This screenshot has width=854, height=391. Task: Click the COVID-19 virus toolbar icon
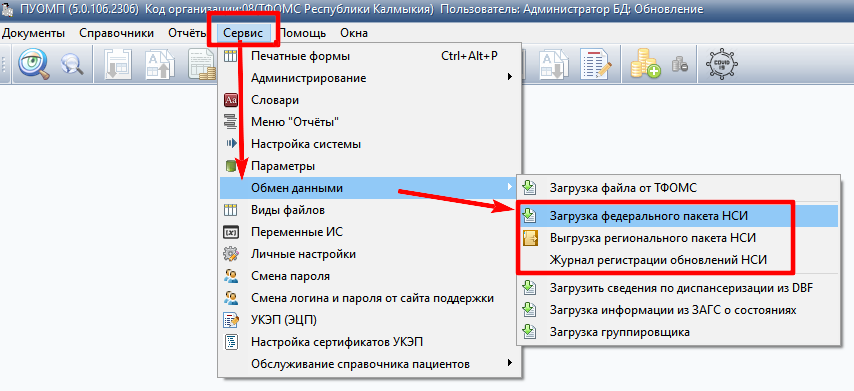pyautogui.click(x=721, y=64)
